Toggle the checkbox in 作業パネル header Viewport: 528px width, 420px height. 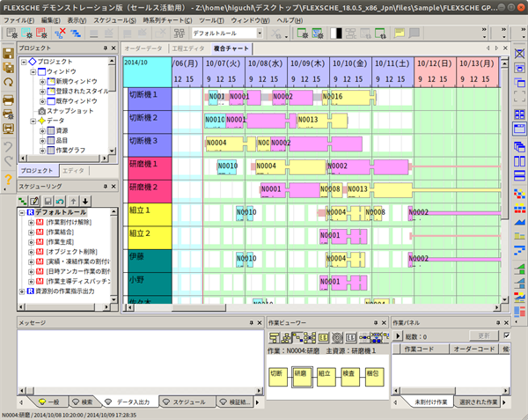505,335
